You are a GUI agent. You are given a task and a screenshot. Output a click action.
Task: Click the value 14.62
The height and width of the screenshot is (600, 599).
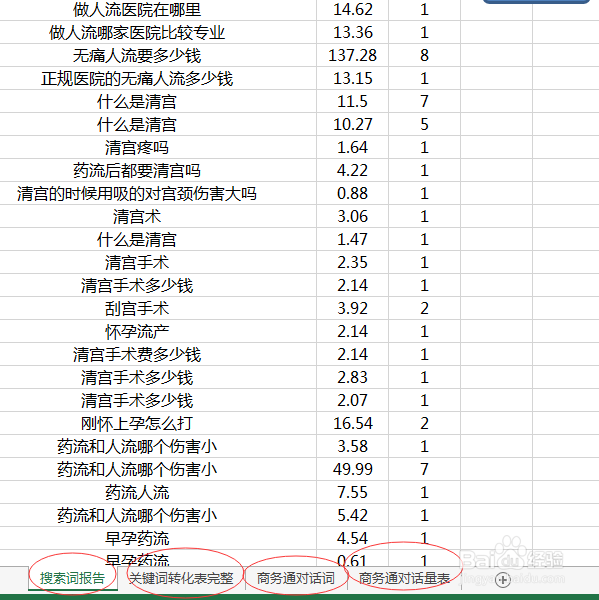pos(353,10)
